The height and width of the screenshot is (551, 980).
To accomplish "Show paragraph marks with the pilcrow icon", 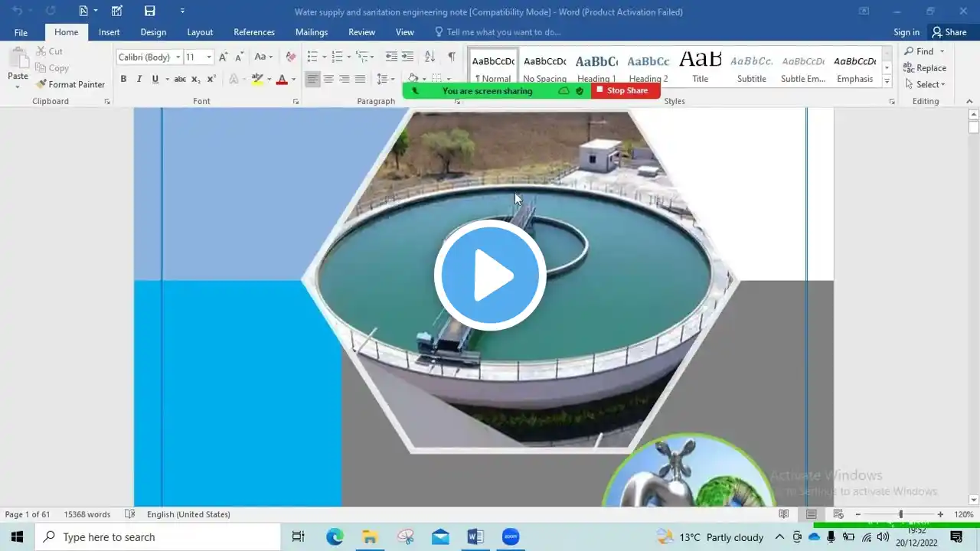I will point(452,57).
